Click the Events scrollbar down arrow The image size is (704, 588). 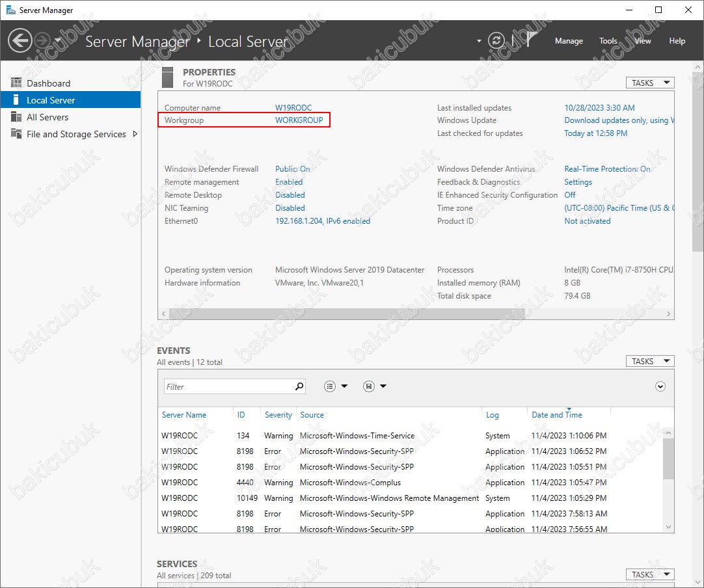pyautogui.click(x=668, y=527)
